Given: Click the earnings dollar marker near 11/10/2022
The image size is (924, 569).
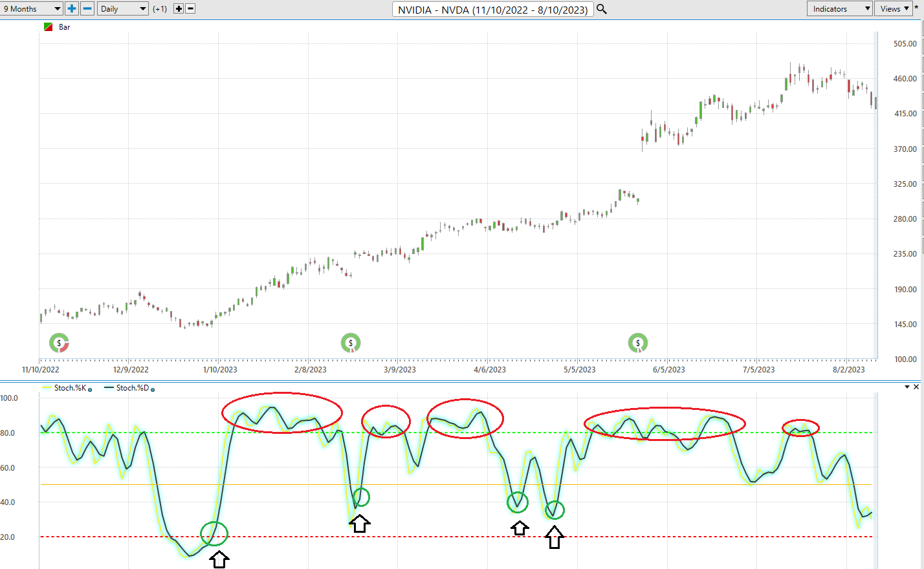Looking at the screenshot, I should (59, 343).
